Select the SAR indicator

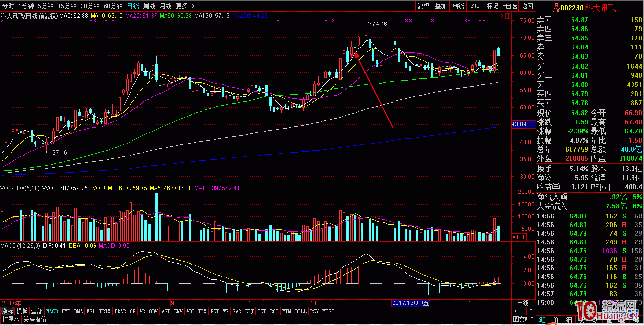(237, 311)
